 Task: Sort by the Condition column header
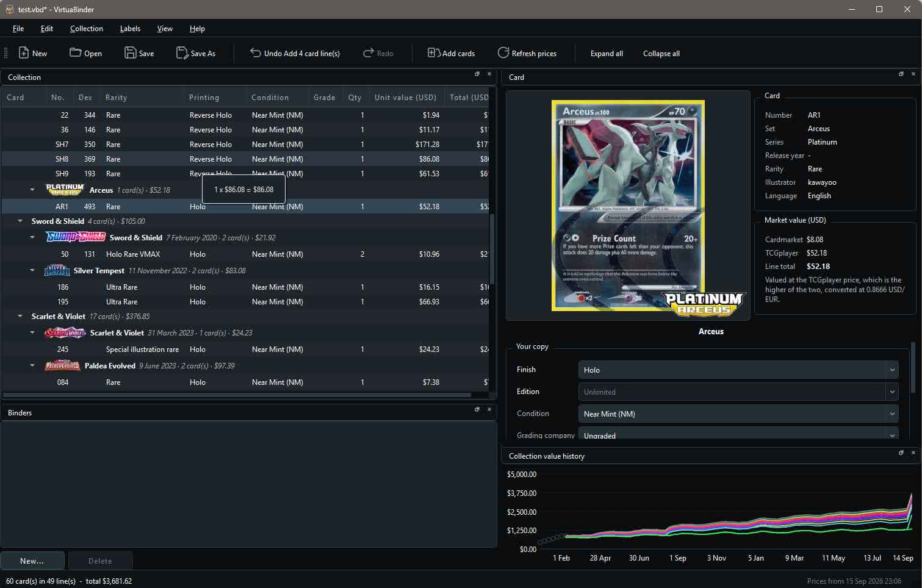click(276, 98)
